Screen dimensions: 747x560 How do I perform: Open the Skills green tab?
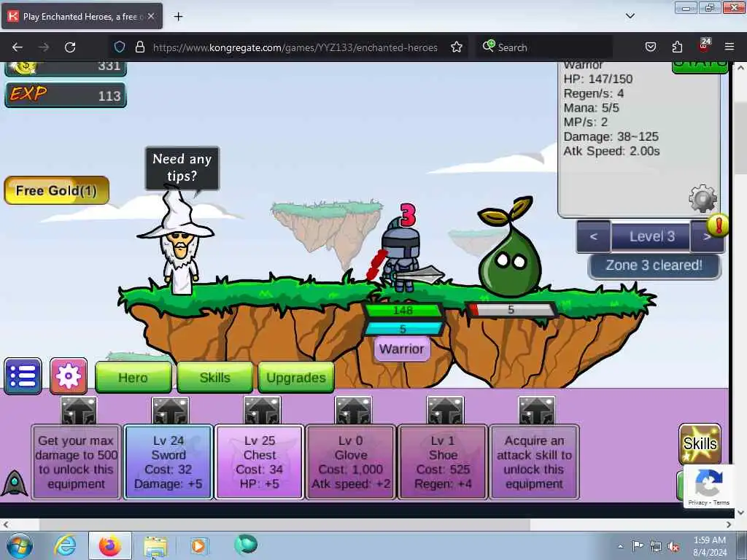pyautogui.click(x=215, y=378)
